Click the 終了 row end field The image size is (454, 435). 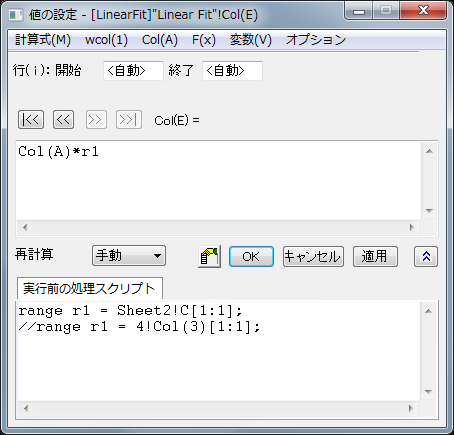click(x=232, y=71)
